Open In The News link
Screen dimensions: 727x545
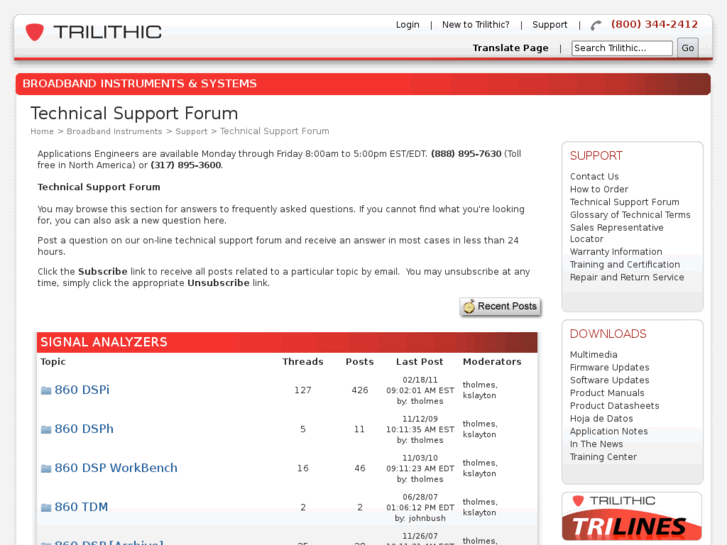coord(596,444)
